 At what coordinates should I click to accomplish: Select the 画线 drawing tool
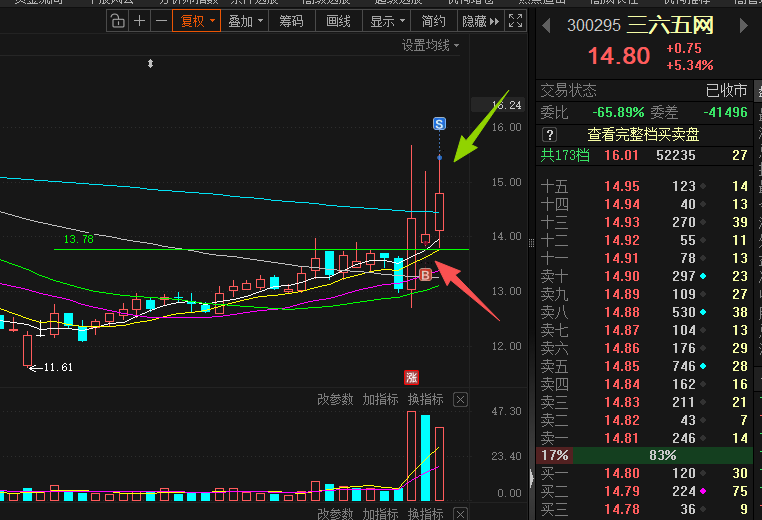click(338, 21)
